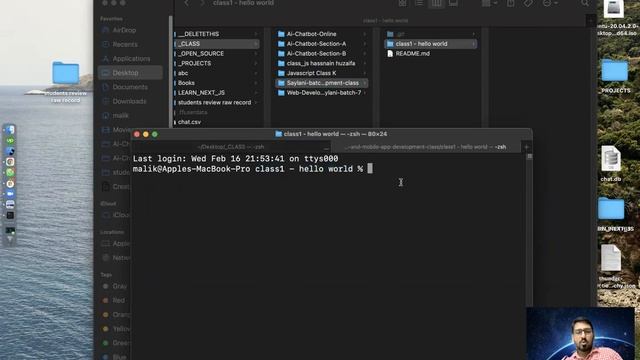This screenshot has height=360, width=640.
Task: Click the presenter webcam thumbnail
Action: click(x=580, y=333)
